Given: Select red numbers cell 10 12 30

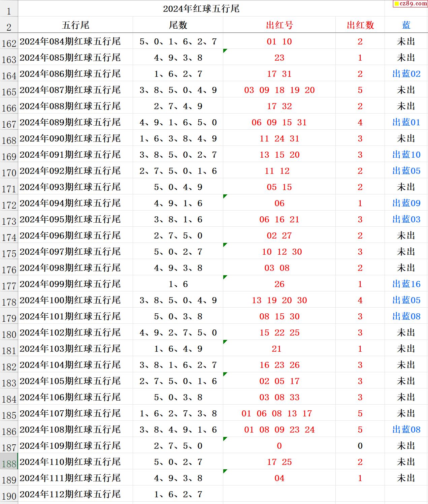Looking at the screenshot, I should pyautogui.click(x=279, y=251).
